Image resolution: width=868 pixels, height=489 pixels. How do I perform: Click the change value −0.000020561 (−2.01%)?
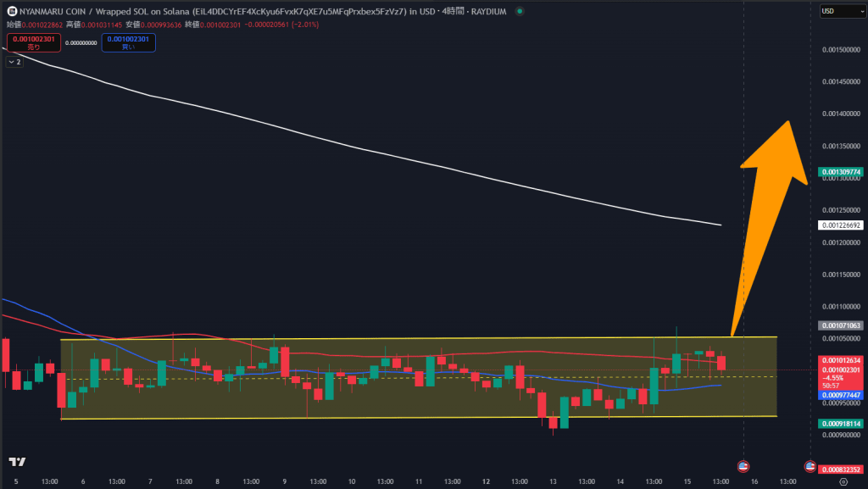coord(281,25)
